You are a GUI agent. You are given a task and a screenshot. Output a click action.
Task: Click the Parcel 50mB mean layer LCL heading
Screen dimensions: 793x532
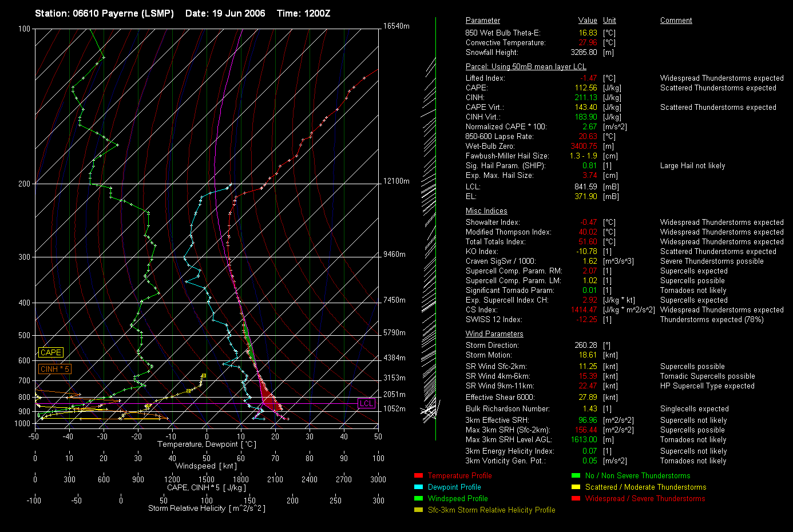pos(526,67)
